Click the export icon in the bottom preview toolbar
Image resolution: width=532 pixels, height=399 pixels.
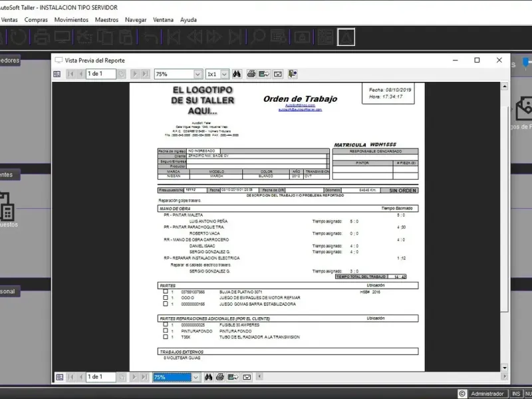[233, 377]
